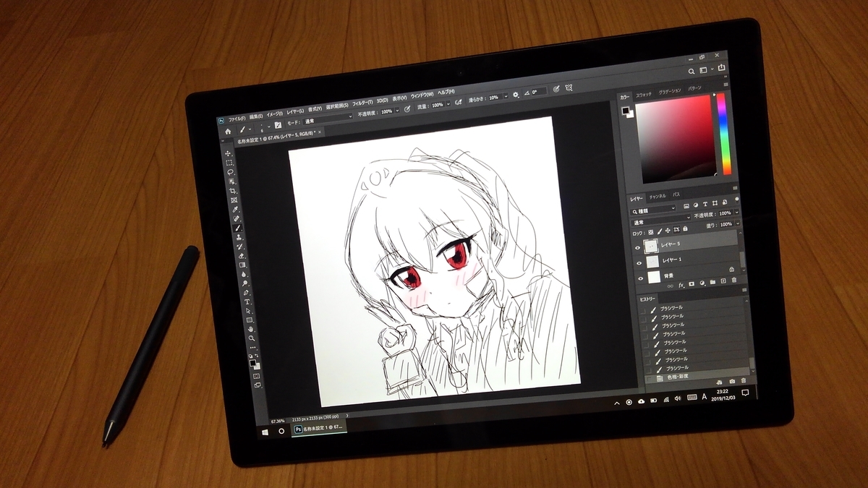
Task: Hide レイヤー 1 layer eye icon
Action: [639, 263]
